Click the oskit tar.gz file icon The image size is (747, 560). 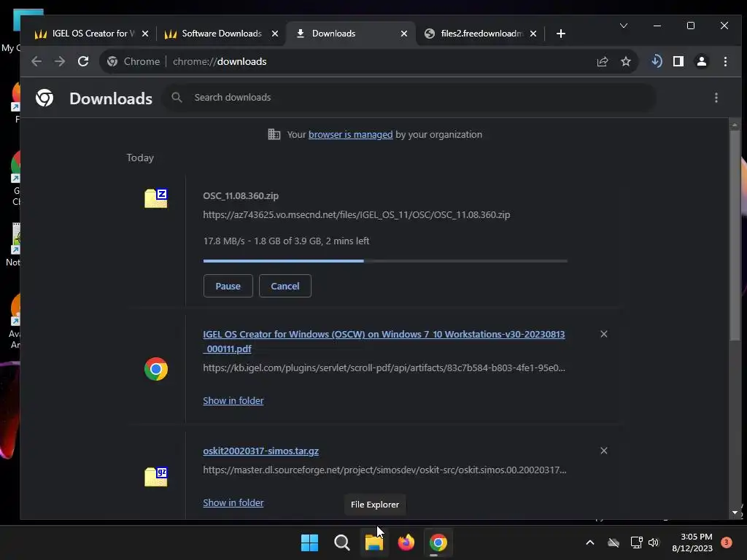pyautogui.click(x=156, y=476)
